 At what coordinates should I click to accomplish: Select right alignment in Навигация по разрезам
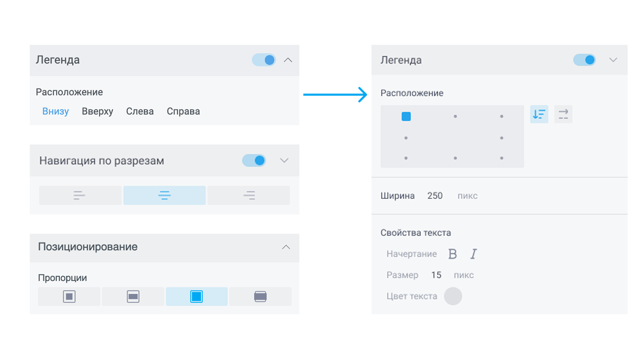tap(249, 195)
